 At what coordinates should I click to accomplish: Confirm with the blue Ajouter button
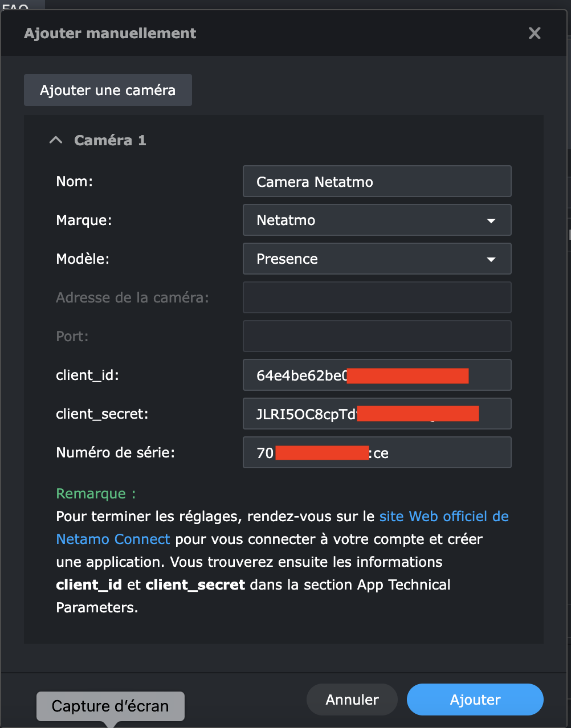click(x=475, y=700)
